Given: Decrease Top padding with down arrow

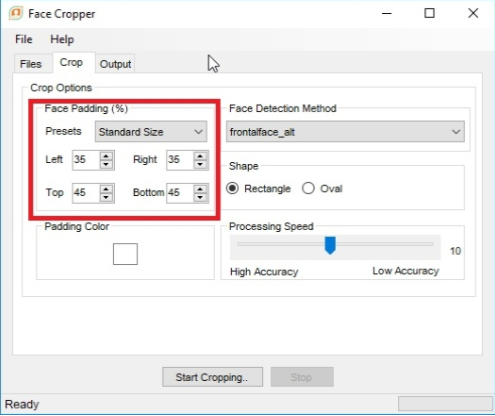Looking at the screenshot, I should tap(106, 197).
